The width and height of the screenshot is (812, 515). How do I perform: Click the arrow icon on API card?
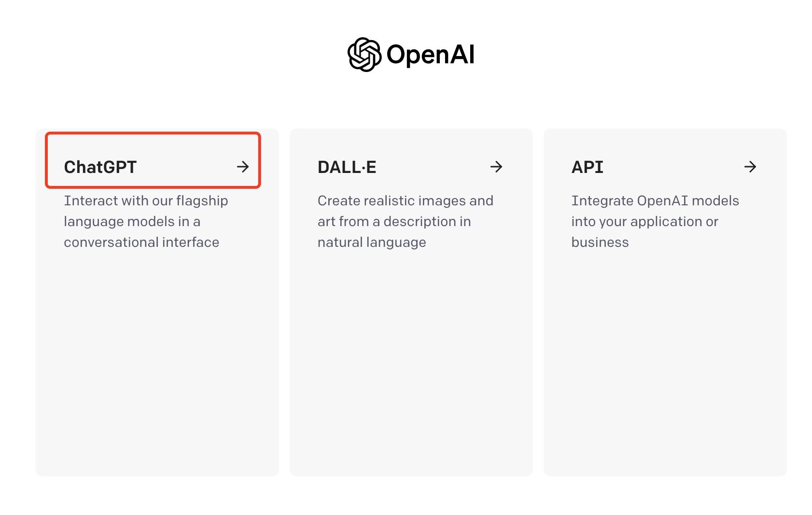click(750, 167)
